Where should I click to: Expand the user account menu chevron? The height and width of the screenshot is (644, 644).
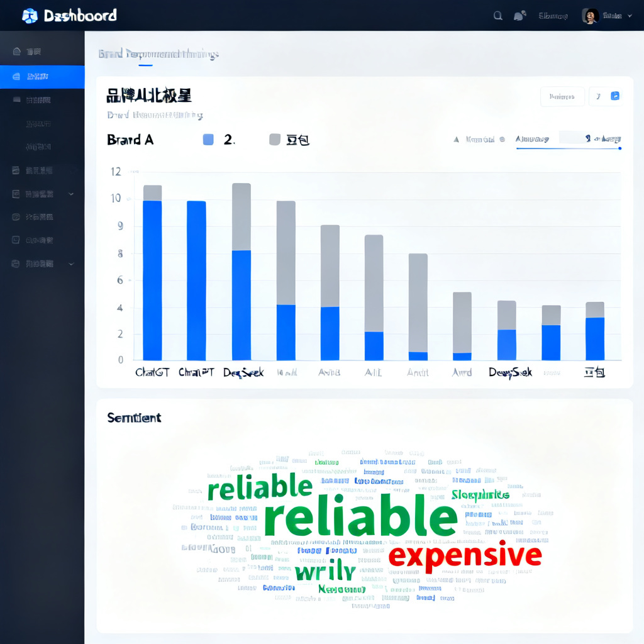coord(630,16)
